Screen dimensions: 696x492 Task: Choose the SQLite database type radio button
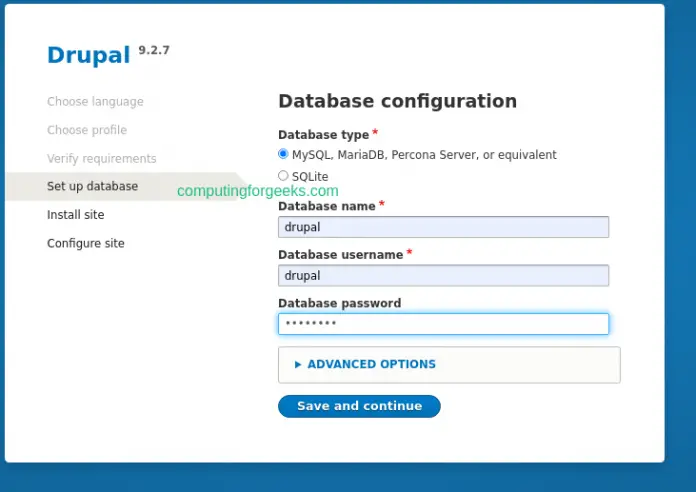tap(284, 176)
